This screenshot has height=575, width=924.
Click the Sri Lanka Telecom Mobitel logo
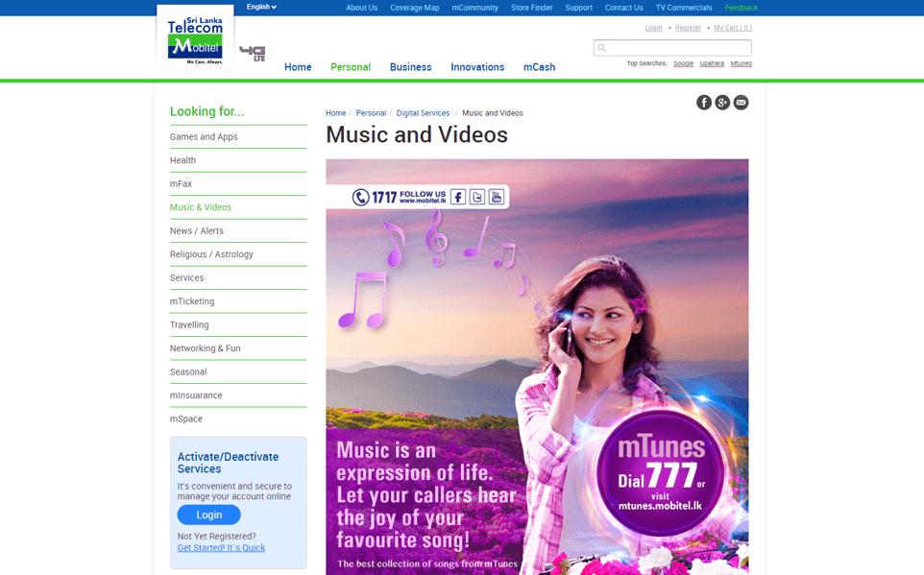coord(195,38)
